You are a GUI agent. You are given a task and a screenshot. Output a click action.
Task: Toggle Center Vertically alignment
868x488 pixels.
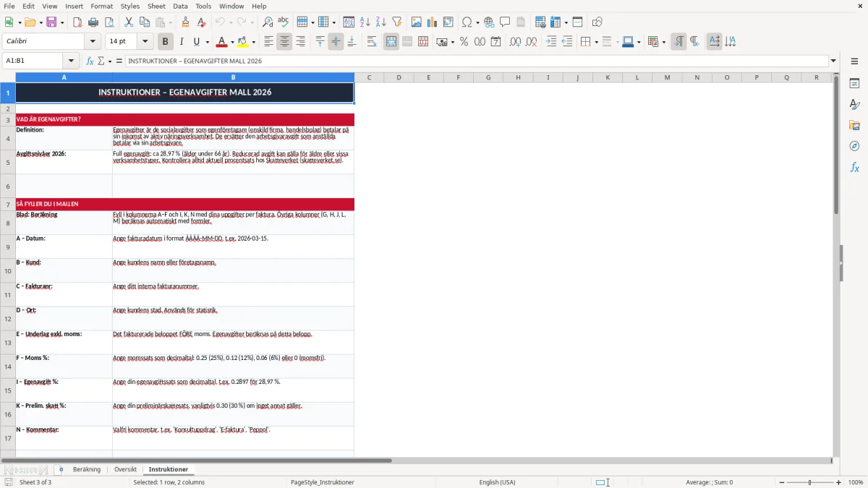[336, 42]
